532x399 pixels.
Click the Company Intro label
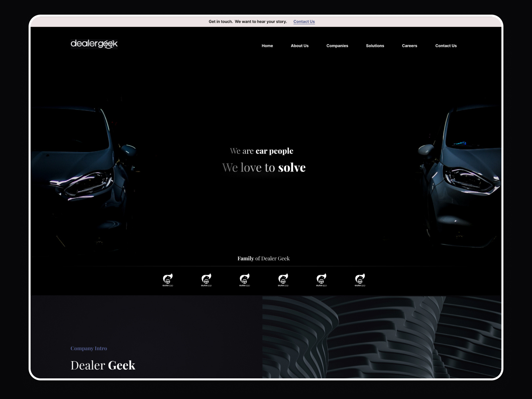[x=88, y=348]
